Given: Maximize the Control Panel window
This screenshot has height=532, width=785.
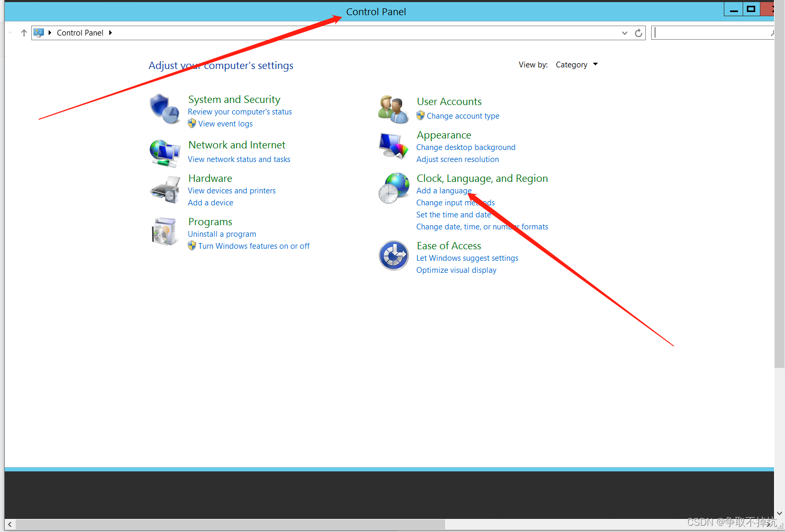Looking at the screenshot, I should tap(751, 9).
